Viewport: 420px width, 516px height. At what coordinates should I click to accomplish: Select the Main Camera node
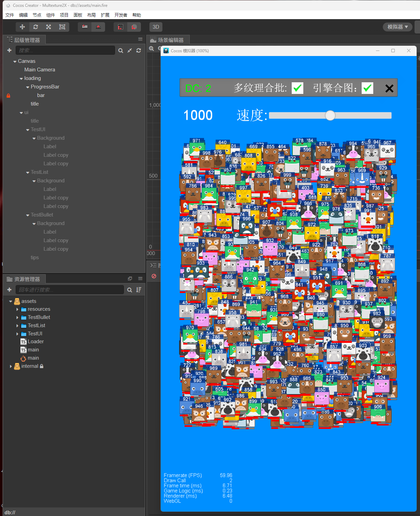pos(40,70)
